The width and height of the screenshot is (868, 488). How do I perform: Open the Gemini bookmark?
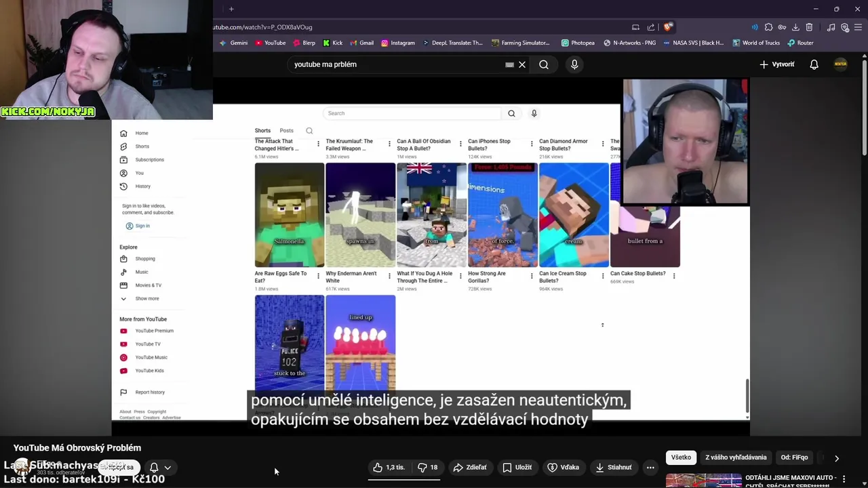[x=233, y=43]
